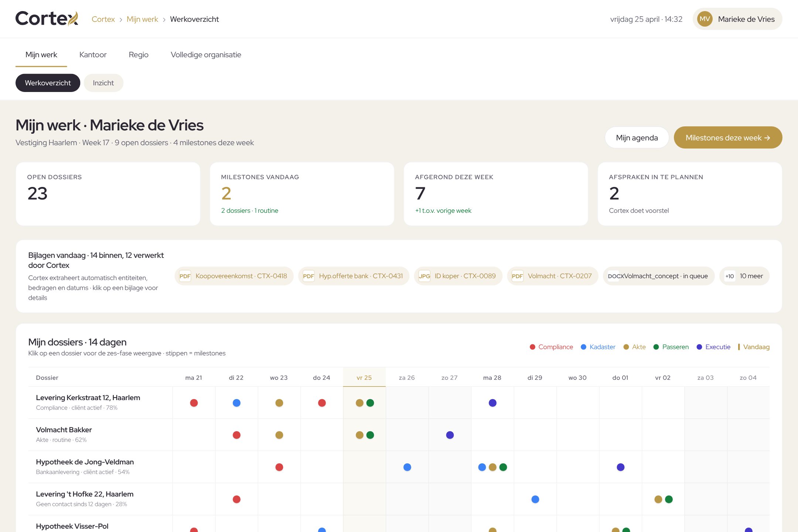Screen dimensions: 798x532
Task: Click the Milestones deze week button
Action: point(728,137)
